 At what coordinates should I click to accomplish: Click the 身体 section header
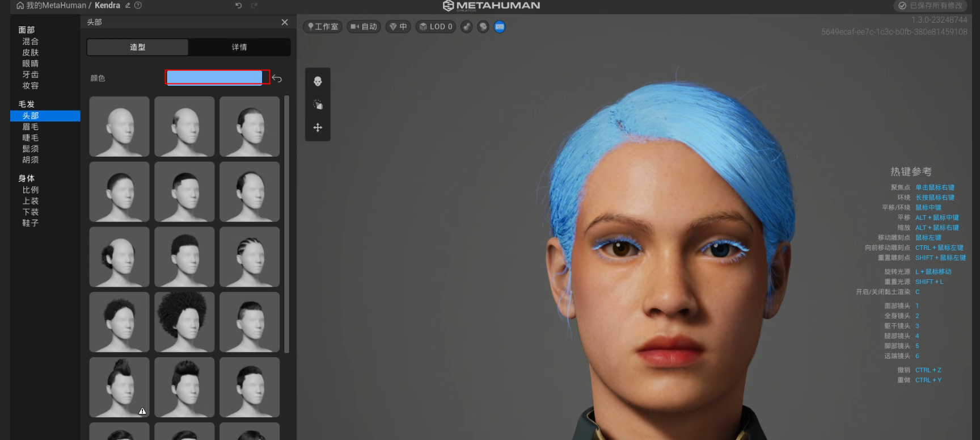(x=27, y=178)
